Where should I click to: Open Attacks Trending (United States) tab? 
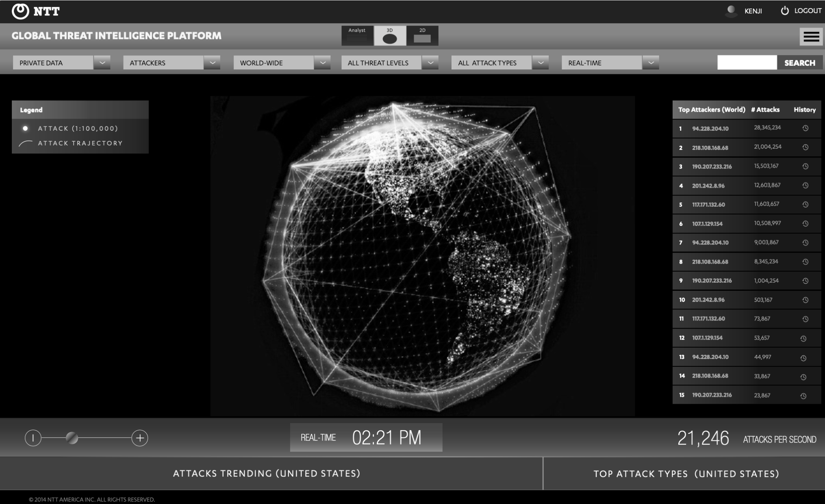point(267,474)
